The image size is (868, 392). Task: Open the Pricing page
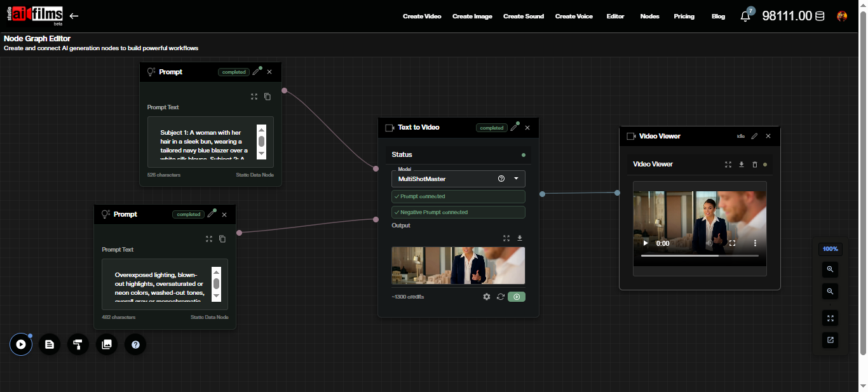[x=684, y=16]
